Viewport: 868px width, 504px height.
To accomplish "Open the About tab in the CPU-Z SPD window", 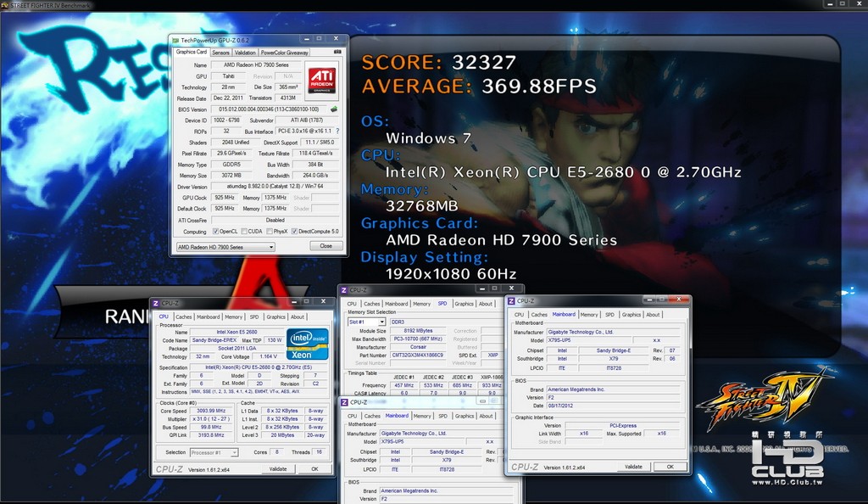I will click(x=486, y=304).
